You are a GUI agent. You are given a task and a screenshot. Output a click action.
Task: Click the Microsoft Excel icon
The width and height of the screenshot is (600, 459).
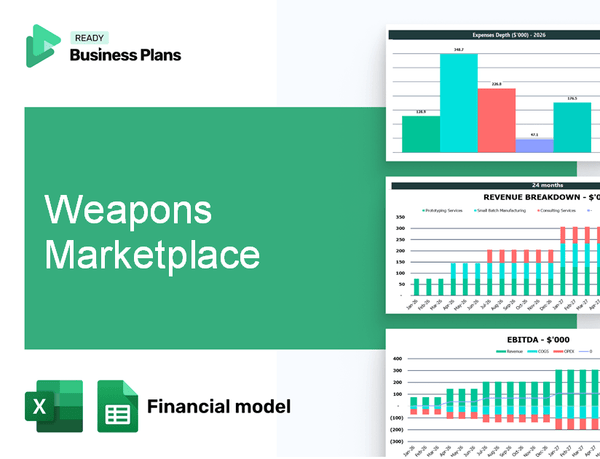click(x=52, y=406)
